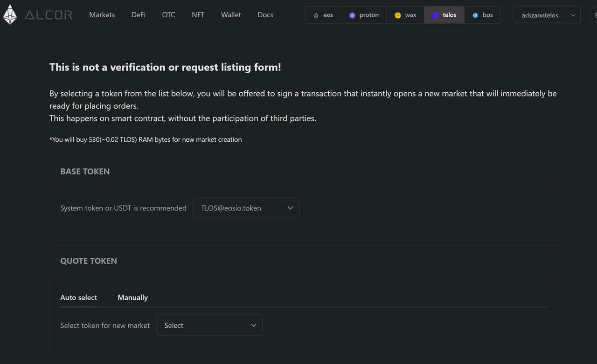The image size is (597, 364).
Task: Click the BASE TOKEN heading
Action: tap(85, 172)
